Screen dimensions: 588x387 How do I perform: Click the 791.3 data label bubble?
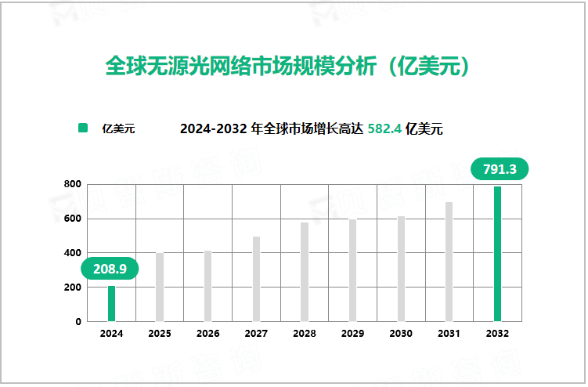click(x=500, y=169)
